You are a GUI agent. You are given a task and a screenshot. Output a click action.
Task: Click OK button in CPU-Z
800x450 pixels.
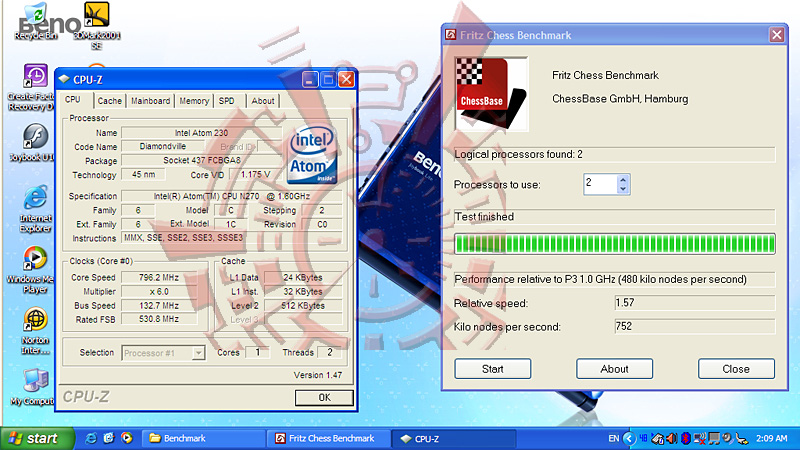[x=324, y=397]
